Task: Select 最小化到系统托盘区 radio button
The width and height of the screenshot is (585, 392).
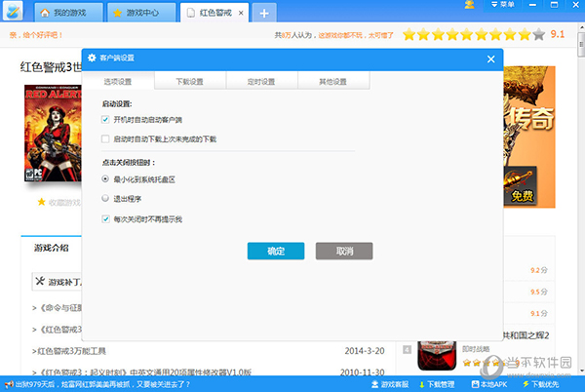Action: coord(105,179)
